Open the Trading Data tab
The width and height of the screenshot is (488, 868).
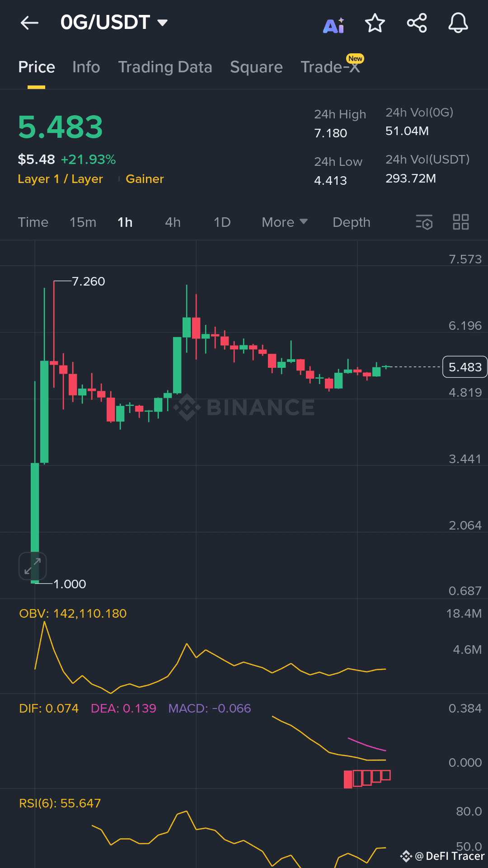[165, 67]
